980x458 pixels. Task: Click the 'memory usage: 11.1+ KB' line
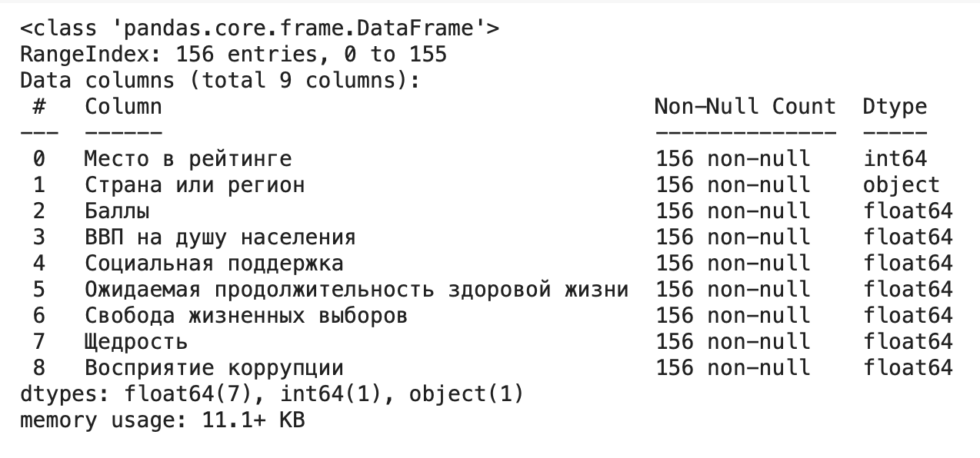click(162, 420)
